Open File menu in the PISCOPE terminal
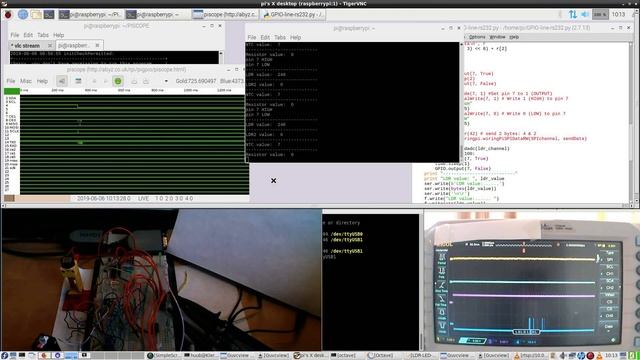Screen dimensions: 640x360 point(15,35)
